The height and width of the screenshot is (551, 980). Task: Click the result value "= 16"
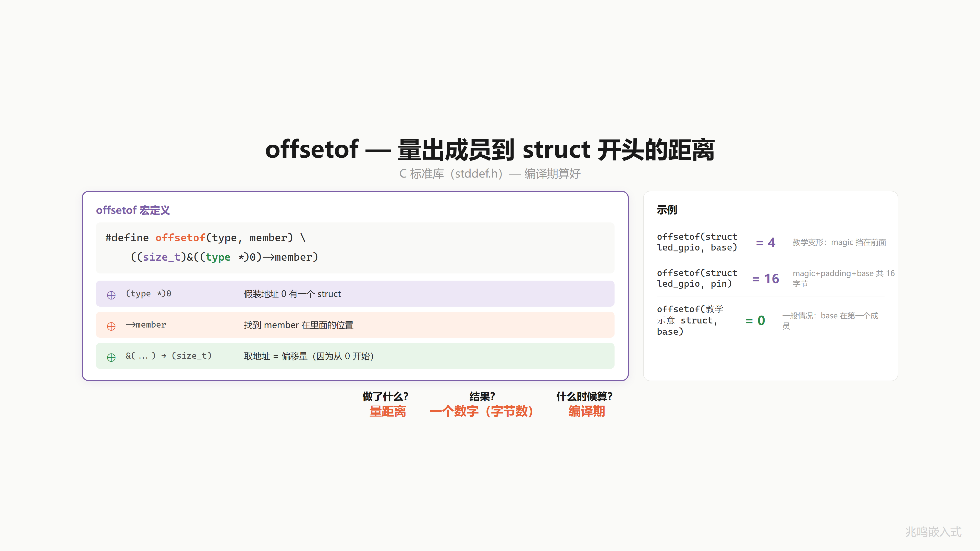point(765,279)
